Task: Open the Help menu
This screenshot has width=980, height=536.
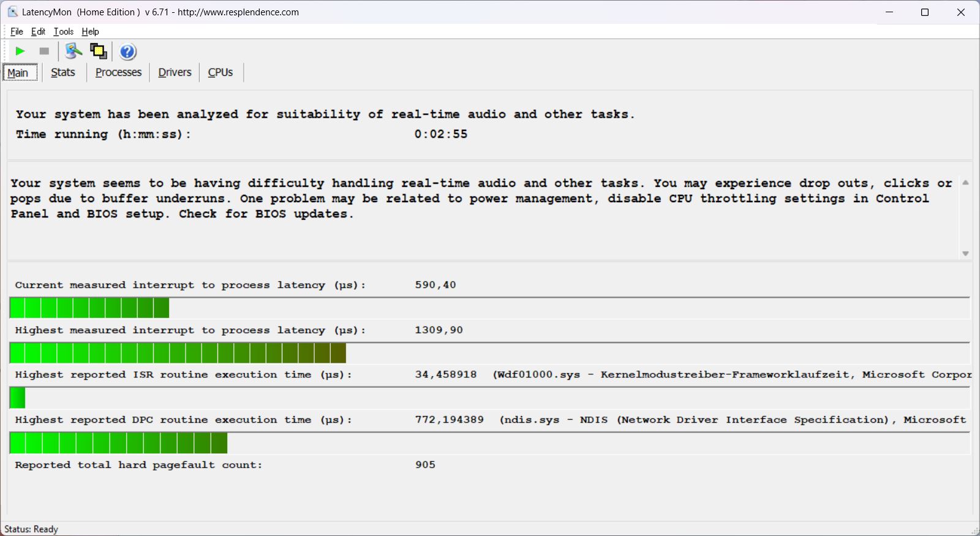Action: pyautogui.click(x=90, y=32)
